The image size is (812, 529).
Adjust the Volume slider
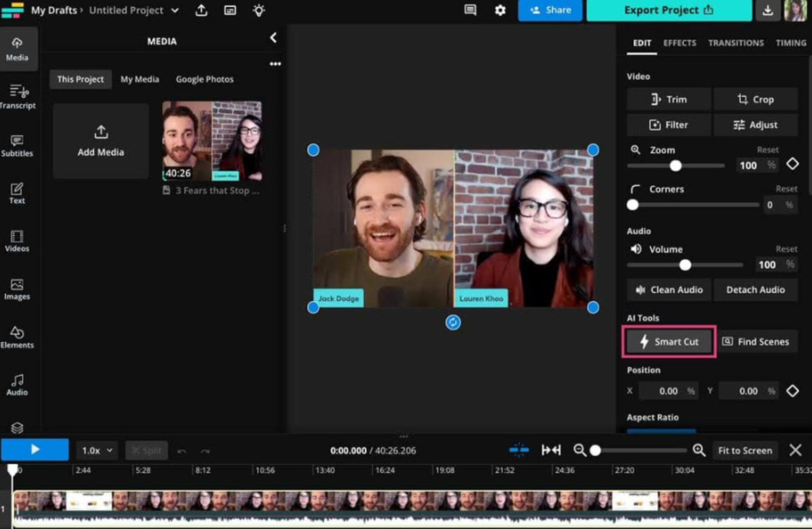click(x=685, y=264)
